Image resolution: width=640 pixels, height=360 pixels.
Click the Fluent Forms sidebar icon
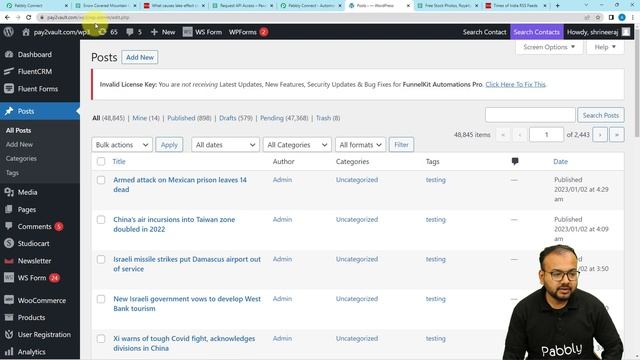coord(9,89)
